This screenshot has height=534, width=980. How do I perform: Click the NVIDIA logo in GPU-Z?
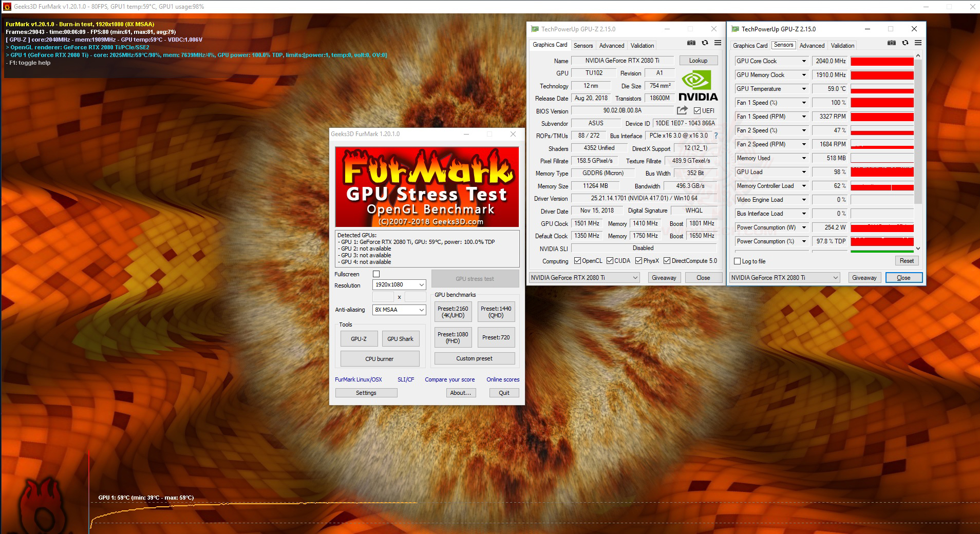(698, 86)
